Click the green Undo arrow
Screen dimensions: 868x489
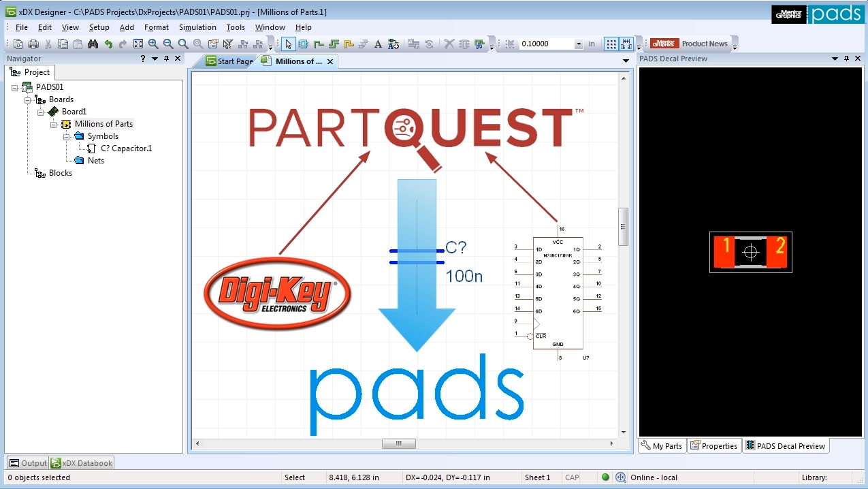108,44
